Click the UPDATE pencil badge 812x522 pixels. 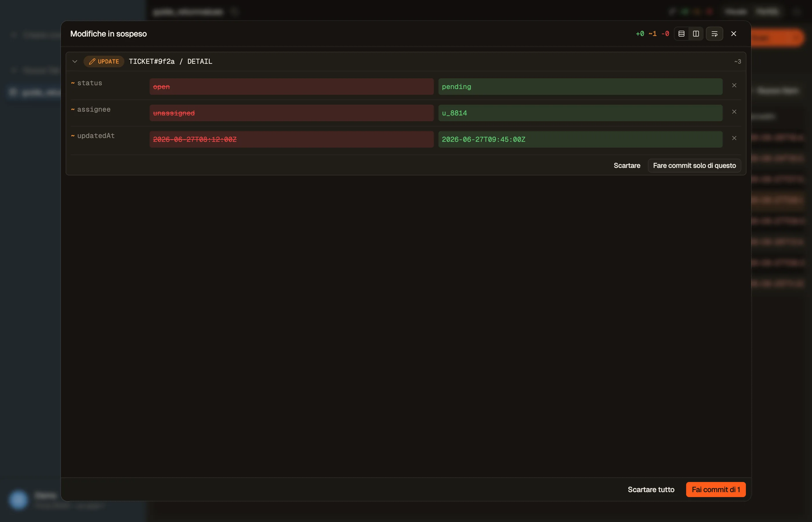[x=104, y=61]
